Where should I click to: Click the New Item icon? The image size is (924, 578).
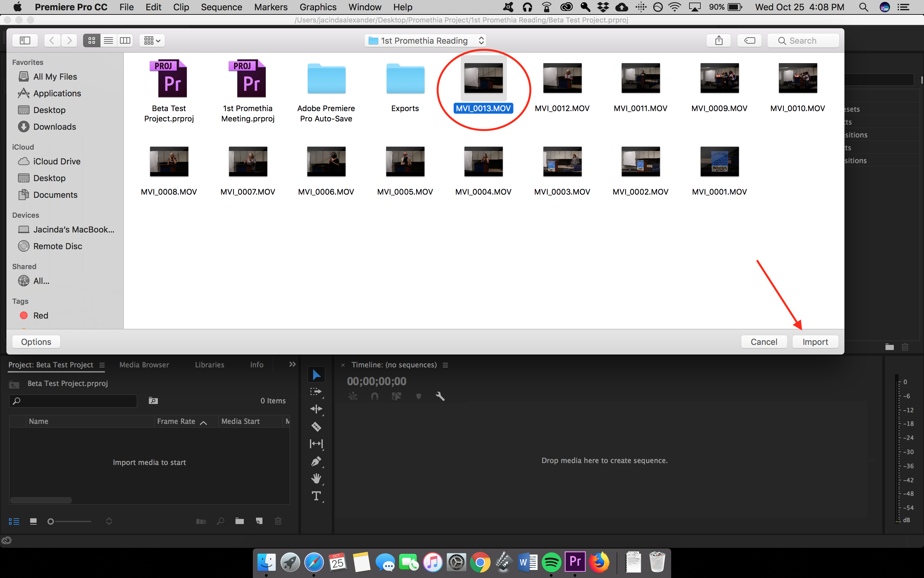[x=259, y=521]
